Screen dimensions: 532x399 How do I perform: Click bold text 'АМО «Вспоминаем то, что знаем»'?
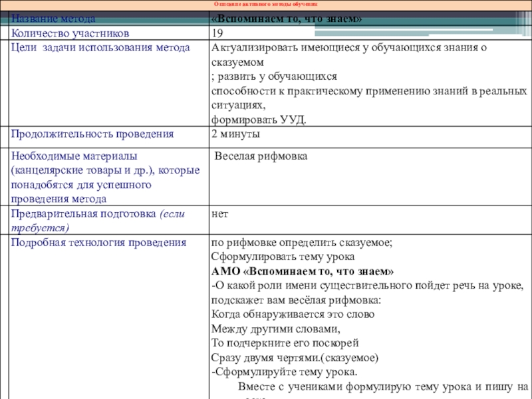click(x=303, y=271)
